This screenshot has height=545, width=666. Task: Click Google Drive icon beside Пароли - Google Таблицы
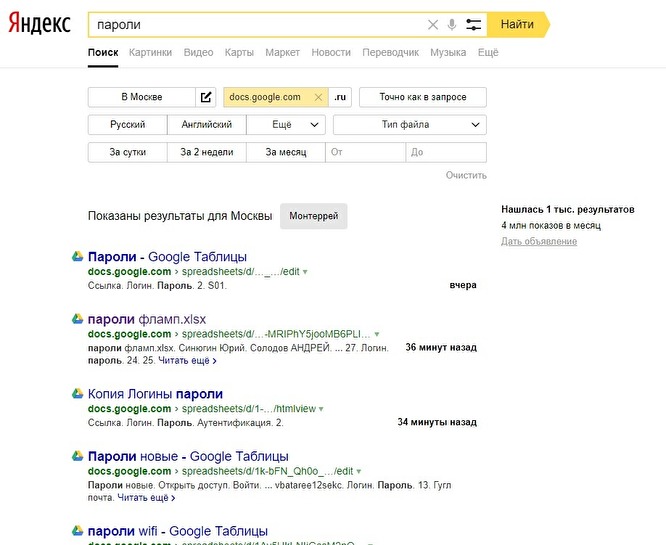(x=77, y=256)
